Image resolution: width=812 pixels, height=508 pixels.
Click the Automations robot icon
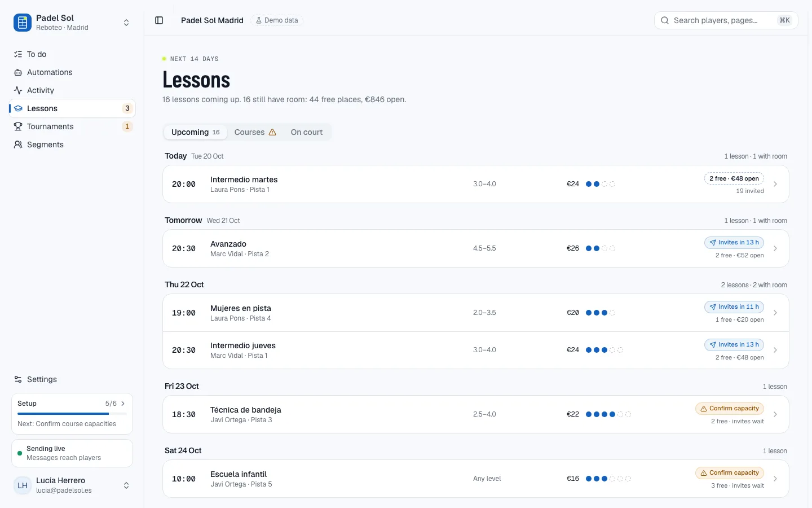[18, 72]
